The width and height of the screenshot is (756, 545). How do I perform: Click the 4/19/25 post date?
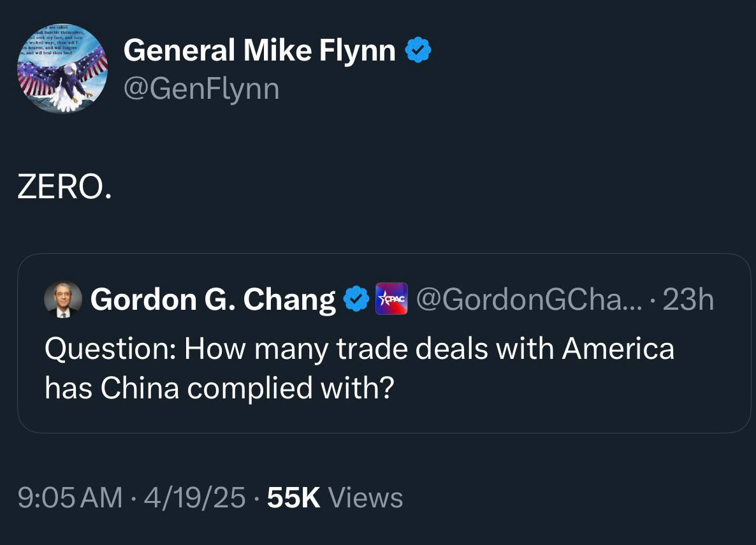[194, 498]
